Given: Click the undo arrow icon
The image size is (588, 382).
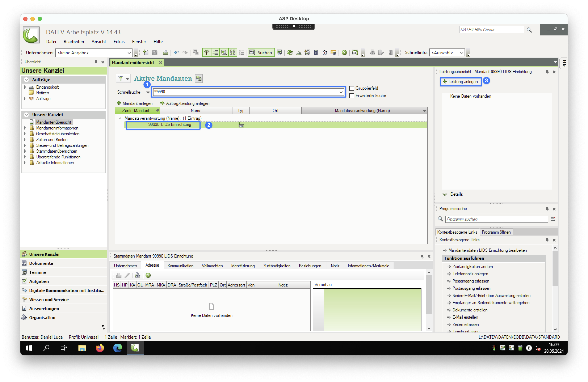Looking at the screenshot, I should pos(176,53).
